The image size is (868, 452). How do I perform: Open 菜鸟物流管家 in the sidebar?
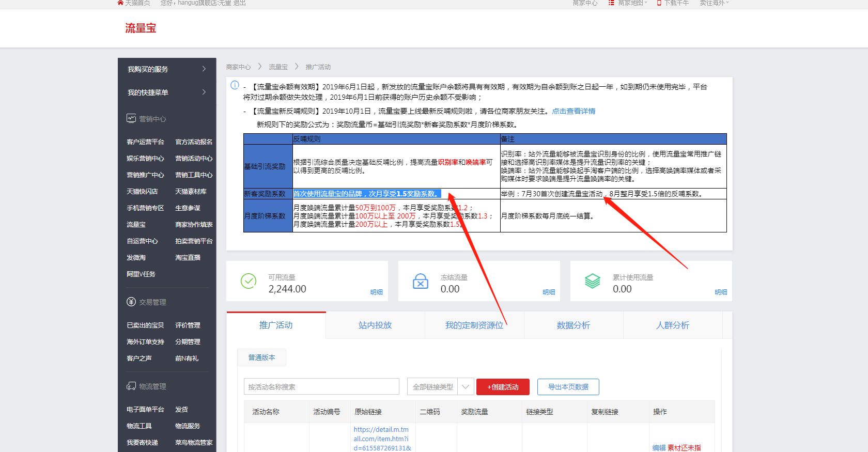[194, 442]
